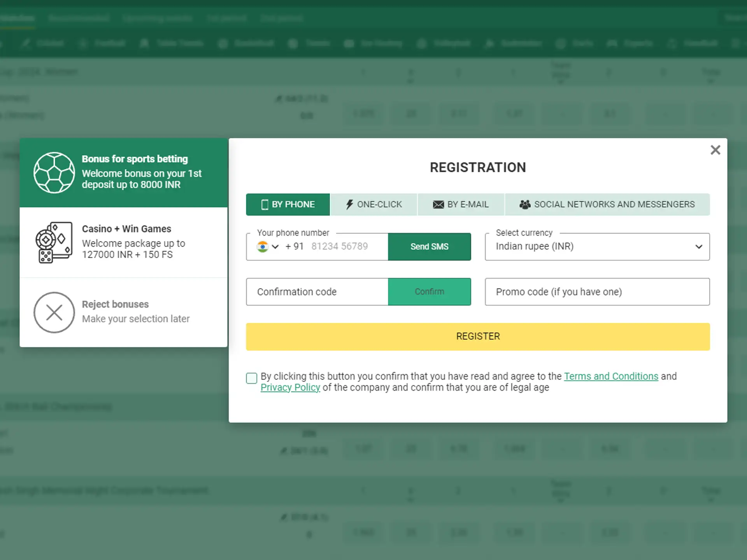The image size is (747, 560).
Task: Switch to the BY PHONE registration tab
Action: pos(288,204)
